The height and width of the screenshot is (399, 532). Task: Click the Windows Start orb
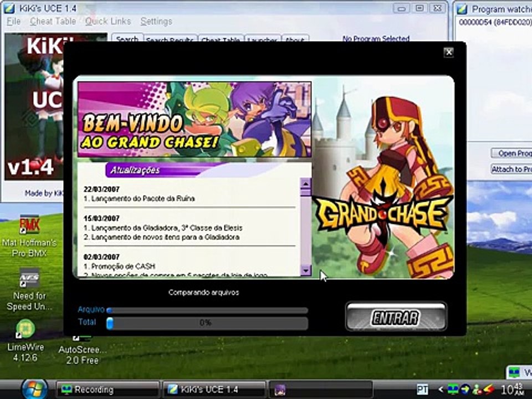(x=34, y=389)
